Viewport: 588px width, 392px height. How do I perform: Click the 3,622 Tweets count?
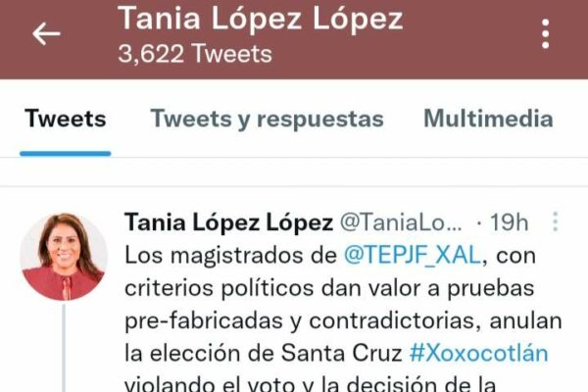195,54
